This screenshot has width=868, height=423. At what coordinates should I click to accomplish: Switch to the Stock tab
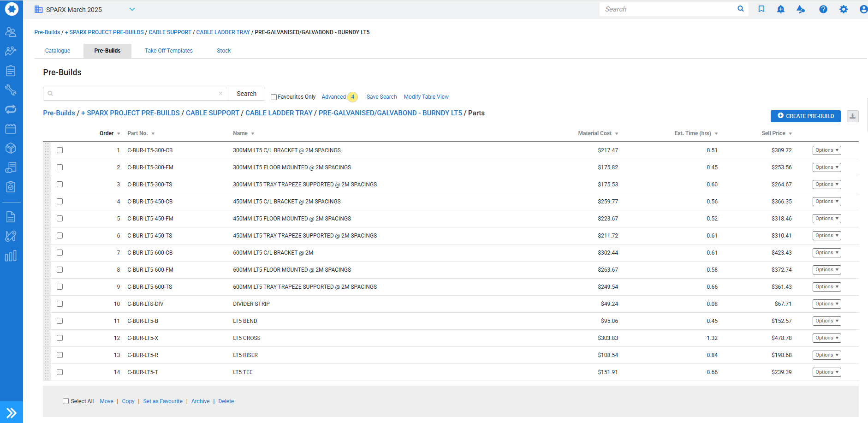pos(224,51)
